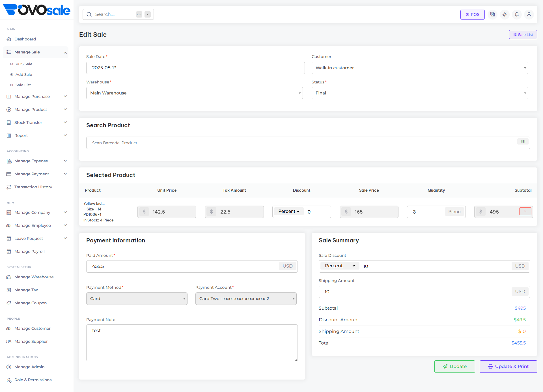Viewport: 543px width, 392px height.
Task: Change the Sale Discount type Percent dropdown
Action: 340,266
